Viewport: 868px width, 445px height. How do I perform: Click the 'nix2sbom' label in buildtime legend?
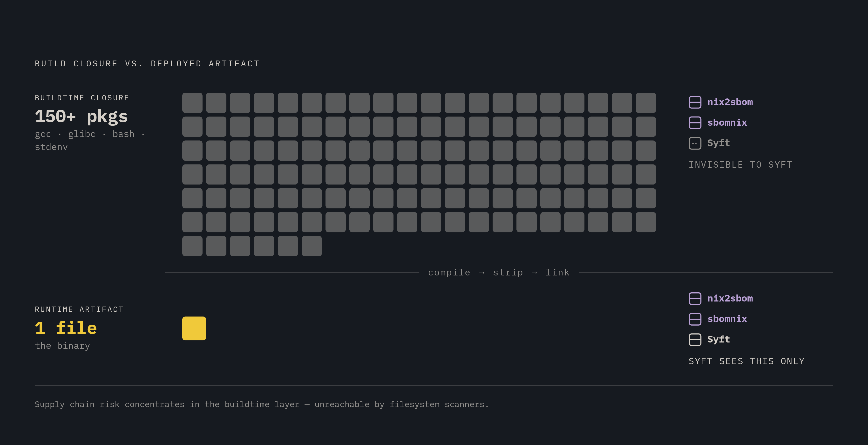[730, 102]
